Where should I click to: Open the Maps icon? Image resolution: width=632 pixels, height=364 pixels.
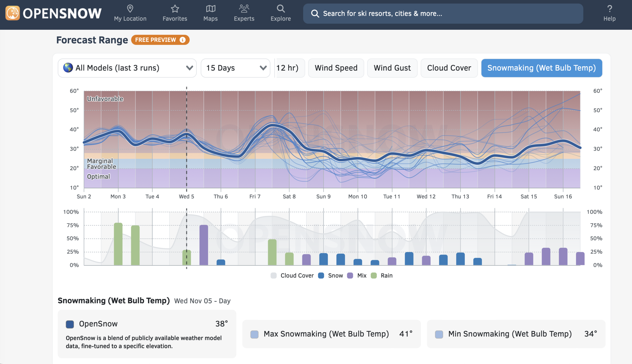click(210, 9)
